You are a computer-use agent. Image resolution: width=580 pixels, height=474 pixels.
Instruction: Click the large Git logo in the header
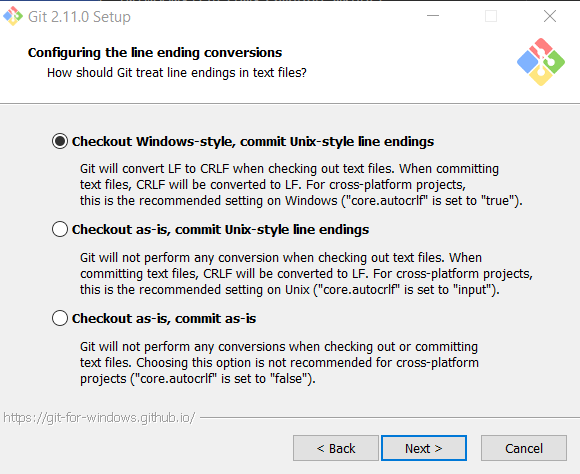point(541,62)
